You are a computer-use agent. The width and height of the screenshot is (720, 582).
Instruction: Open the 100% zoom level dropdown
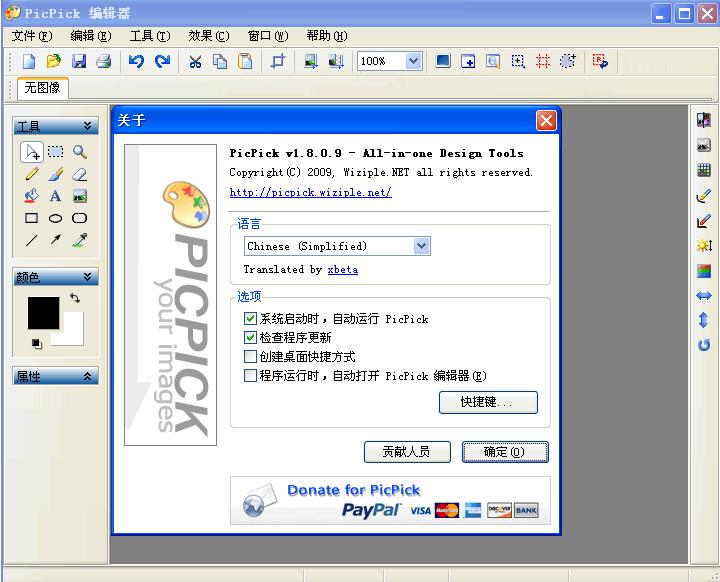click(413, 61)
